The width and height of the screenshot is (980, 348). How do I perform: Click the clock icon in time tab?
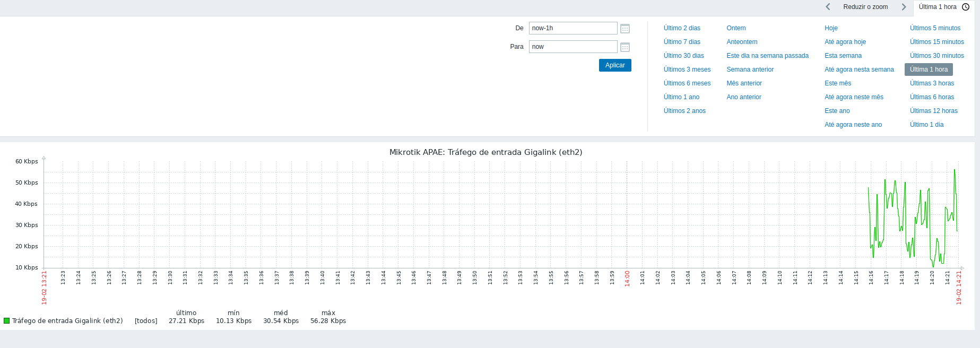pyautogui.click(x=966, y=7)
